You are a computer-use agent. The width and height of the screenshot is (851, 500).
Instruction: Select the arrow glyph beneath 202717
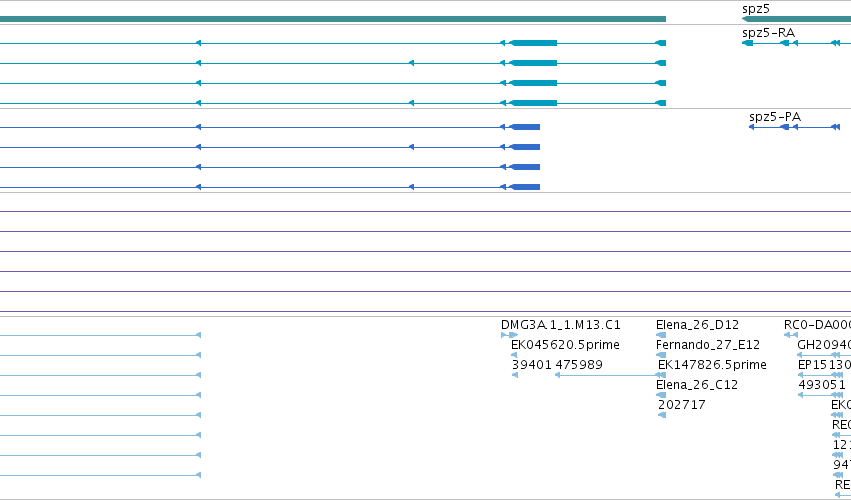coord(662,415)
